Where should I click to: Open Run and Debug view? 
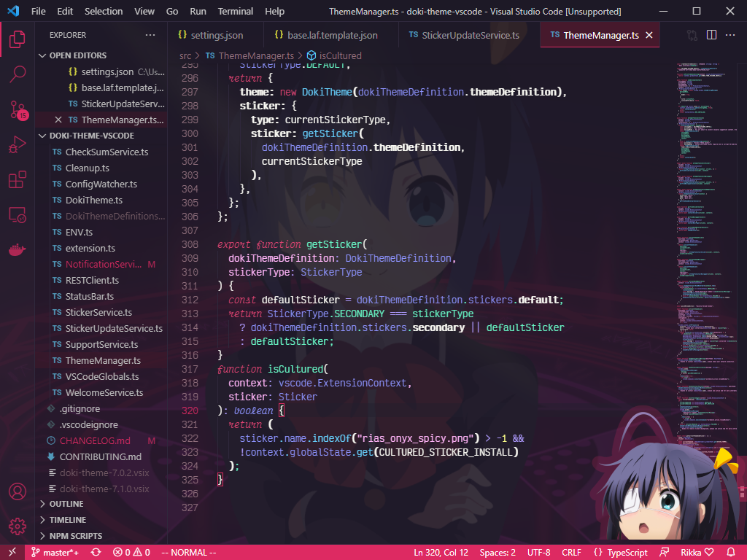point(18,145)
